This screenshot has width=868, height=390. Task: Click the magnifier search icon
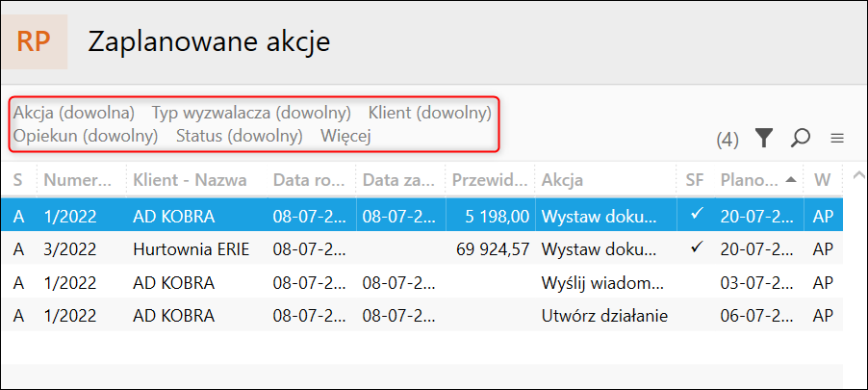click(800, 139)
